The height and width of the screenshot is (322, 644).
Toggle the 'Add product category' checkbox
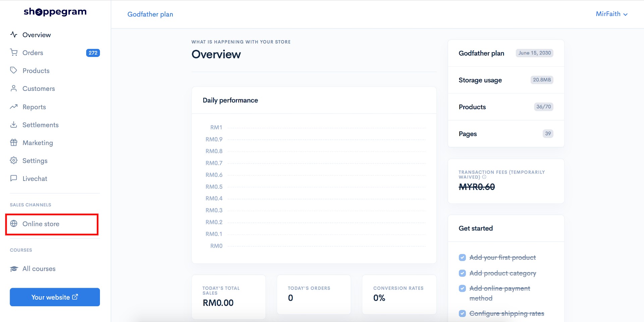point(462,273)
